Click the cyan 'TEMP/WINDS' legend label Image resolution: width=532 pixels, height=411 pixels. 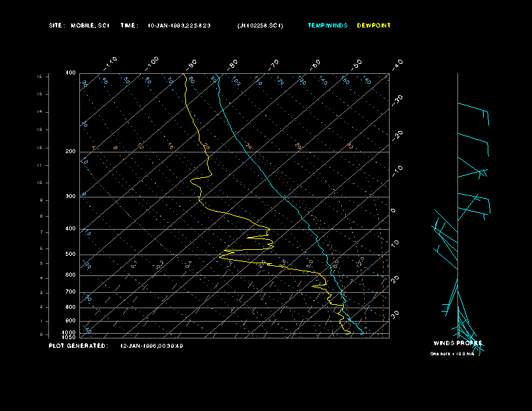(328, 26)
